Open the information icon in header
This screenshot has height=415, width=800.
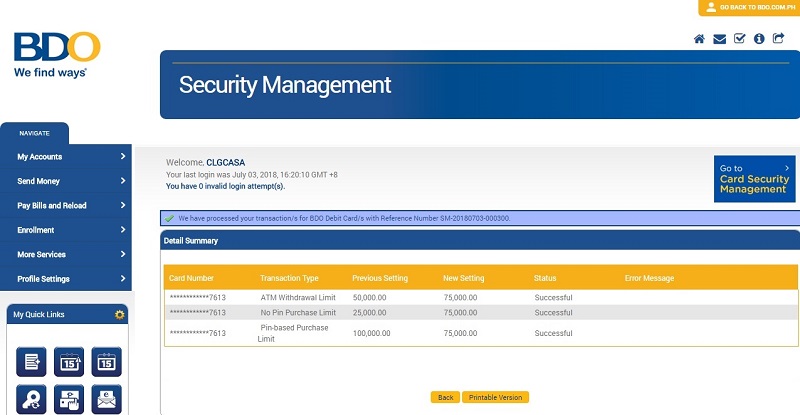pos(759,39)
